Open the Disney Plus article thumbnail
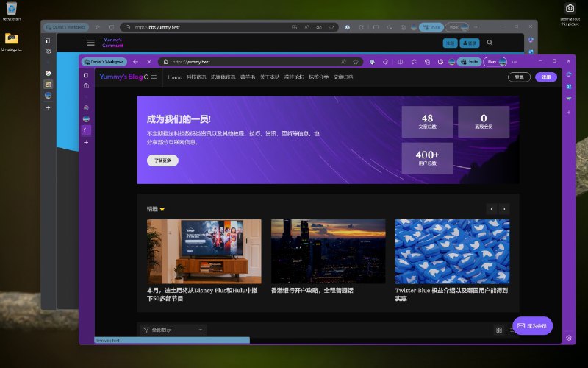This screenshot has height=368, width=588. 204,251
